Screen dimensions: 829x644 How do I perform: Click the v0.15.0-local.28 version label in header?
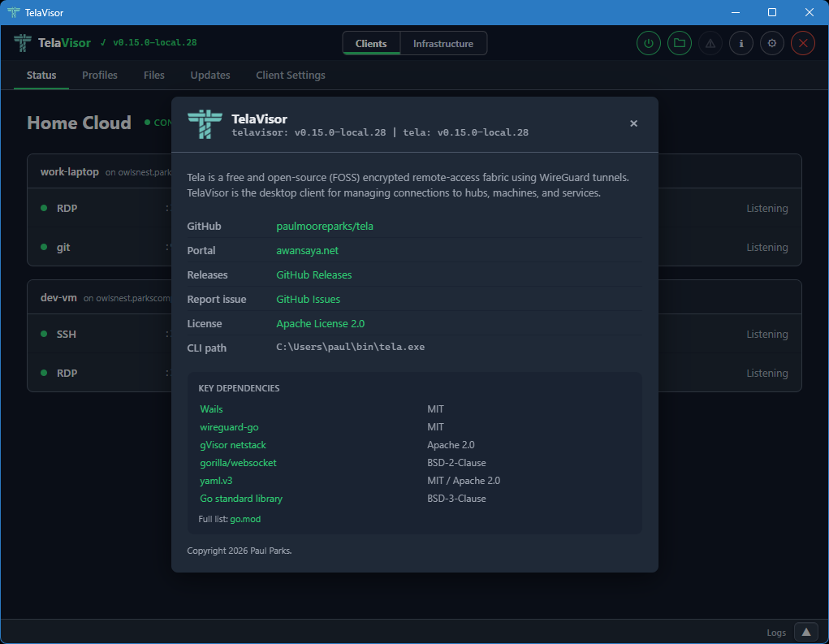coord(154,43)
